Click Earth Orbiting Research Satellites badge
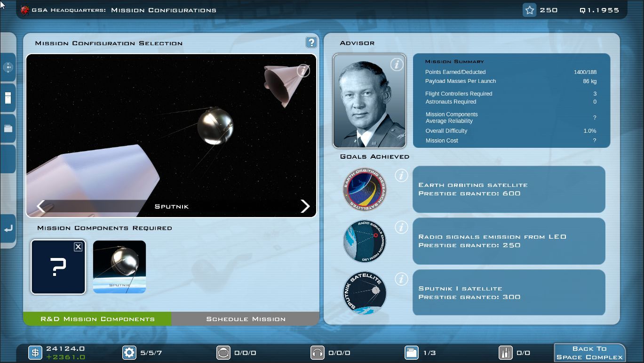Screen dimensions: 644x363 (365, 189)
